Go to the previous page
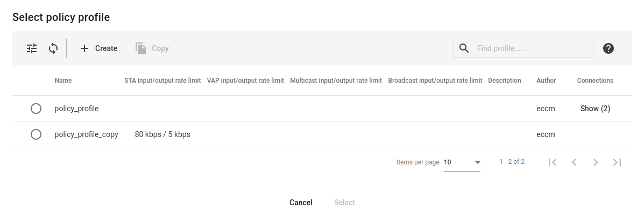Viewport: 644px width, 216px height. tap(574, 162)
